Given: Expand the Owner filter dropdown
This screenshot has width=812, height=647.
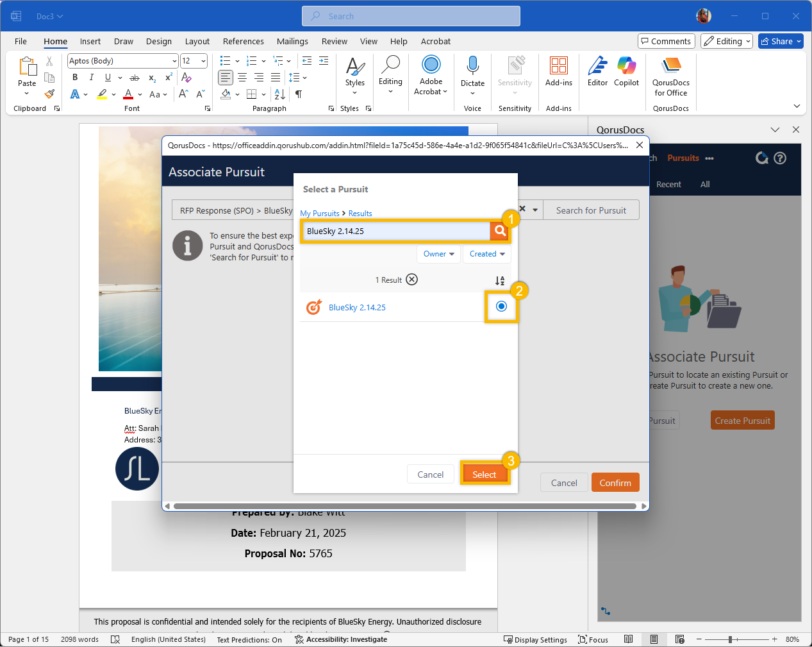Looking at the screenshot, I should [439, 254].
